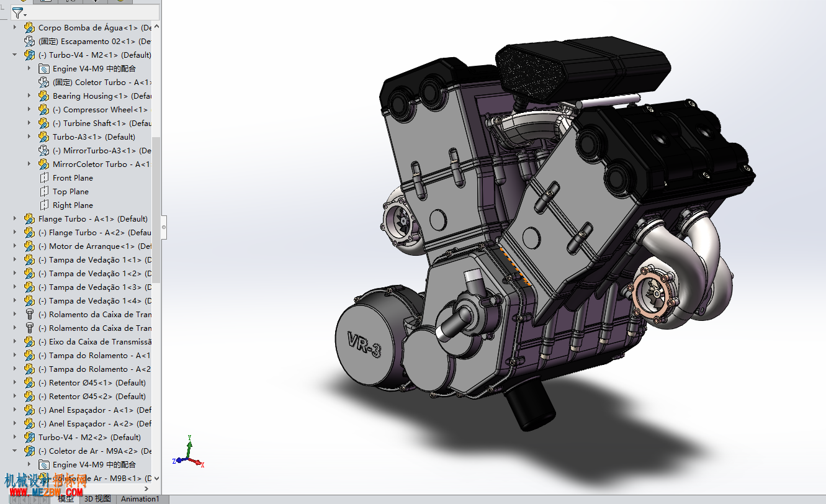Click the Turbo-V4 - M2<2> assembly icon
Viewport: 826px width, 504px height.
[29, 437]
